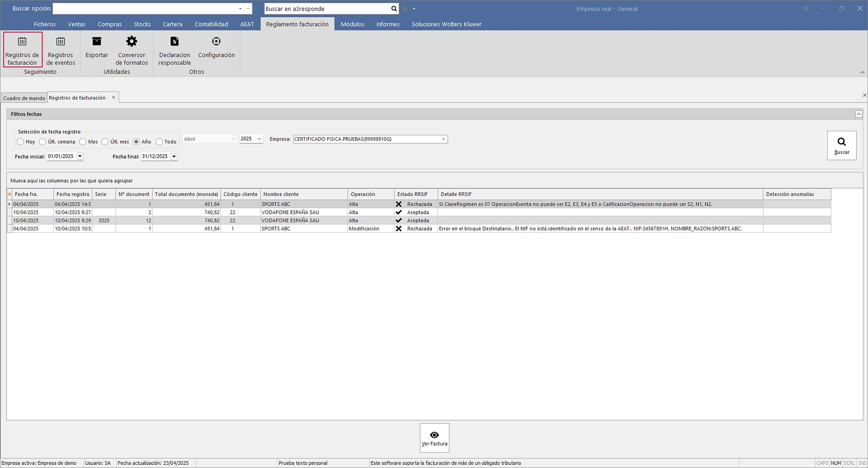Collapse the Filtros fechas panel
Image resolution: width=868 pixels, height=468 pixels.
[859, 114]
